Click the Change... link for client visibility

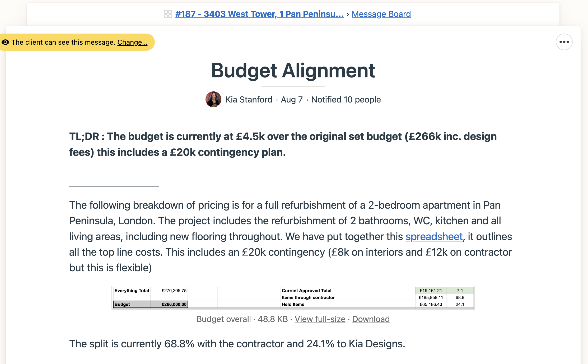(x=132, y=42)
